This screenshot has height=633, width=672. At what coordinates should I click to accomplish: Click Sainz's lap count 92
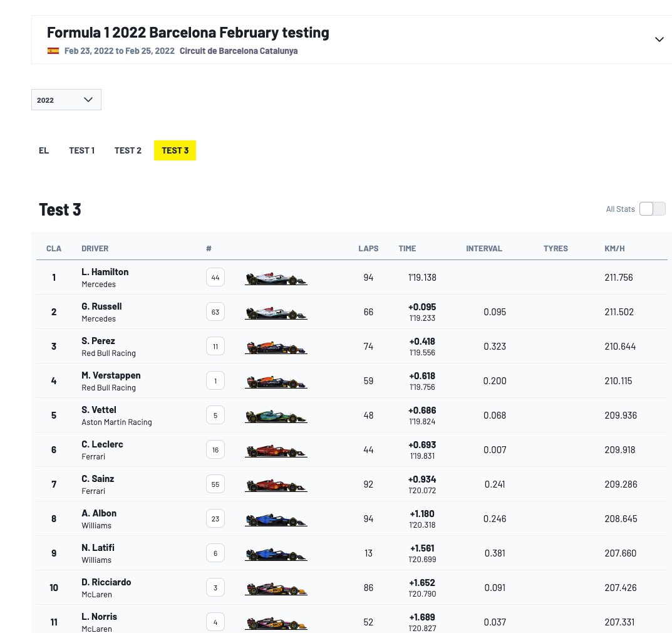(368, 484)
